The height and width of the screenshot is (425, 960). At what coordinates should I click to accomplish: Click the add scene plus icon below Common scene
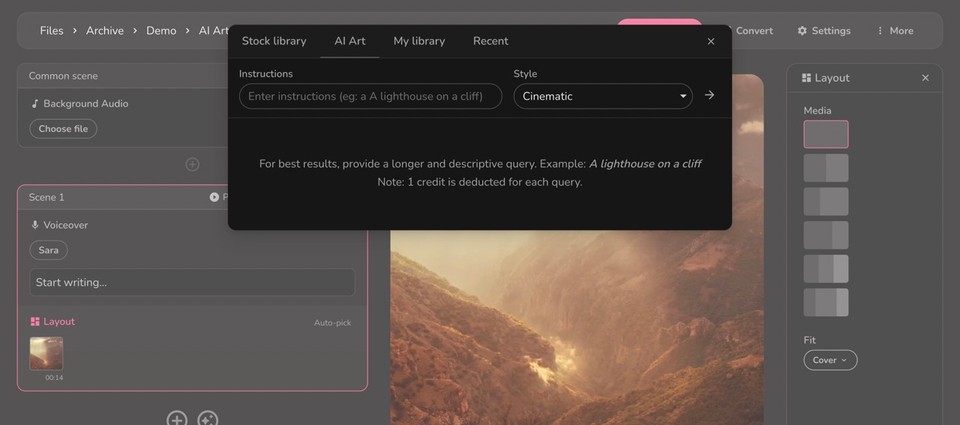(x=192, y=164)
